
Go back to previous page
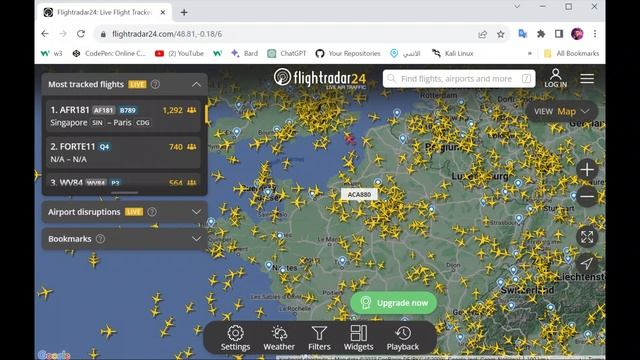pos(45,34)
